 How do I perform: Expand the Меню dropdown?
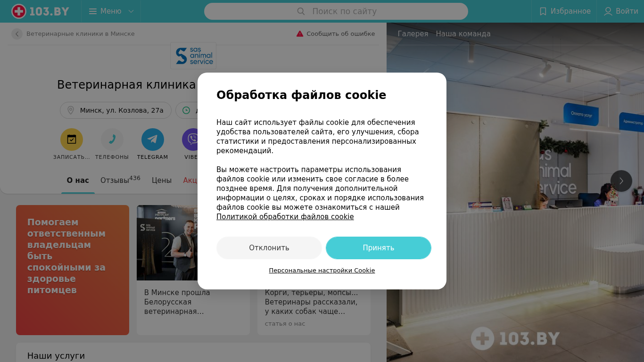(112, 11)
